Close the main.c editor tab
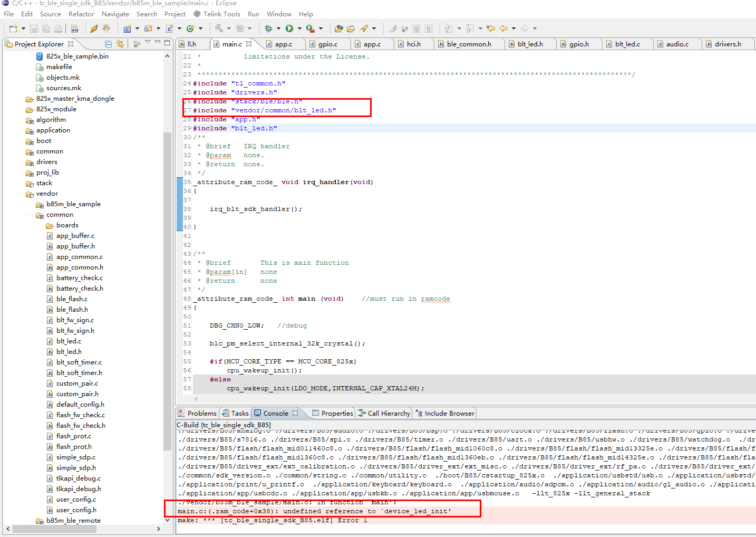This screenshot has height=537, width=756. (x=249, y=44)
